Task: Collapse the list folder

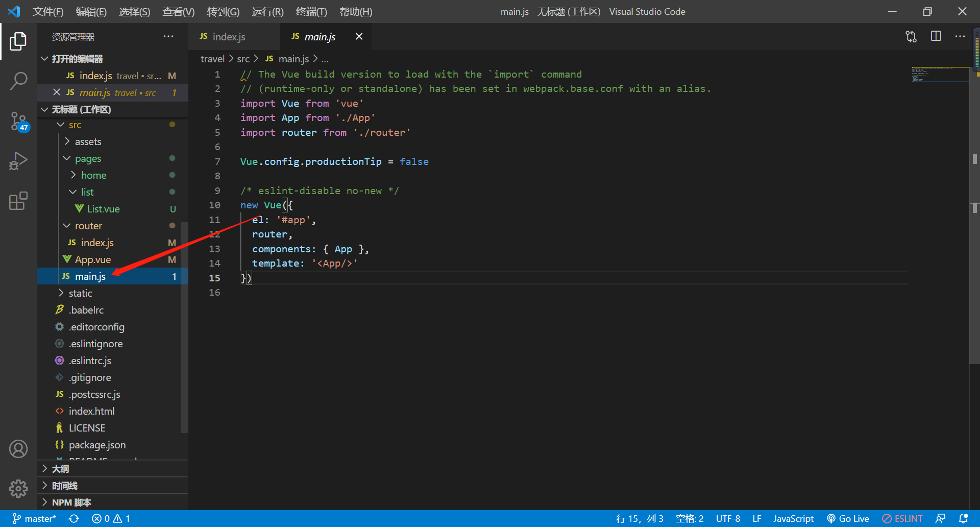Action: coord(112,192)
